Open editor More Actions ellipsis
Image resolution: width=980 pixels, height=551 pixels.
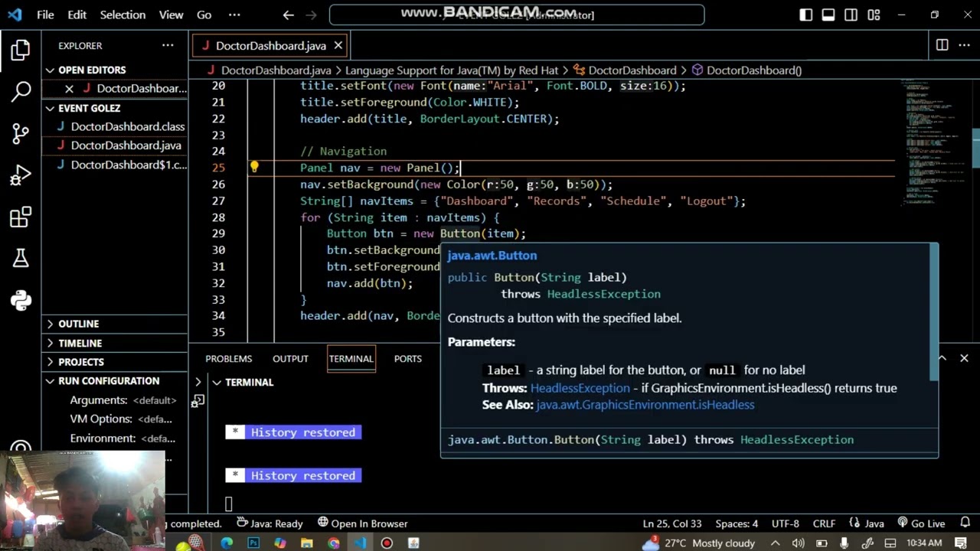tap(964, 45)
